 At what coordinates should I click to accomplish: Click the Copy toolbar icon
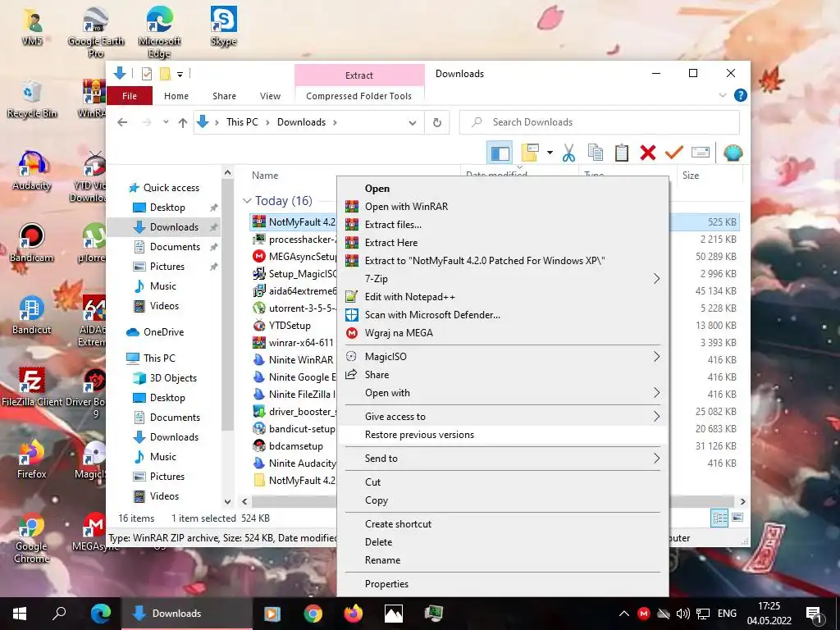coord(596,153)
